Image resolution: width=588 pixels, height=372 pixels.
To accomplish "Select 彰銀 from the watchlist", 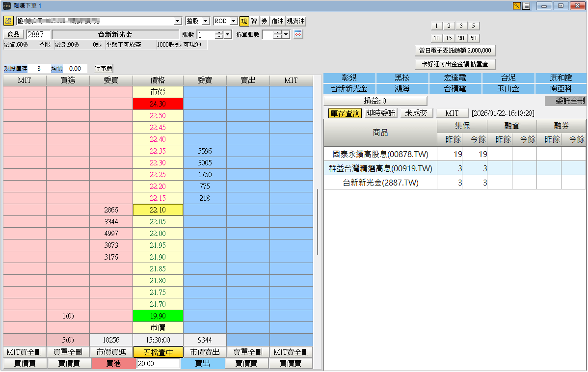I will click(349, 78).
